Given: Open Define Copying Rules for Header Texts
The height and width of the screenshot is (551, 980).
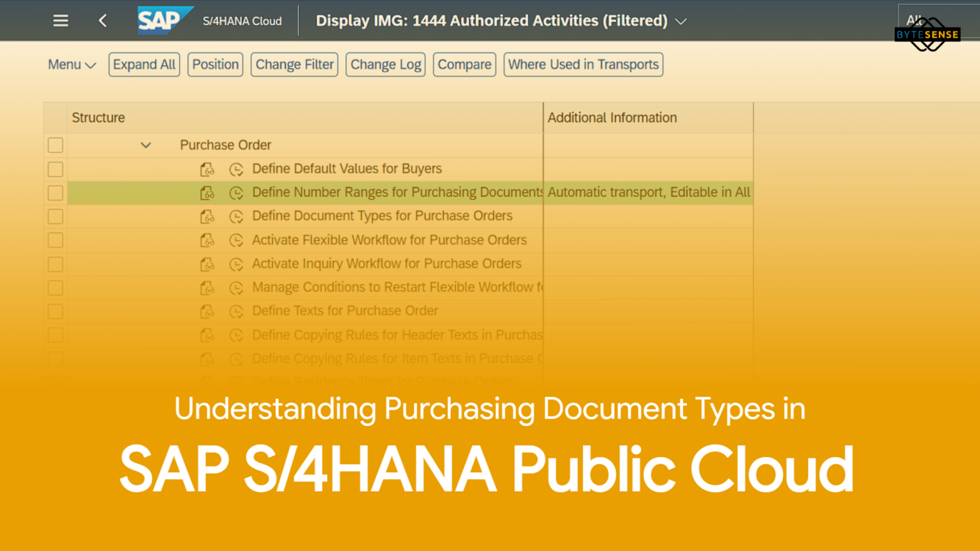Looking at the screenshot, I should pyautogui.click(x=397, y=335).
